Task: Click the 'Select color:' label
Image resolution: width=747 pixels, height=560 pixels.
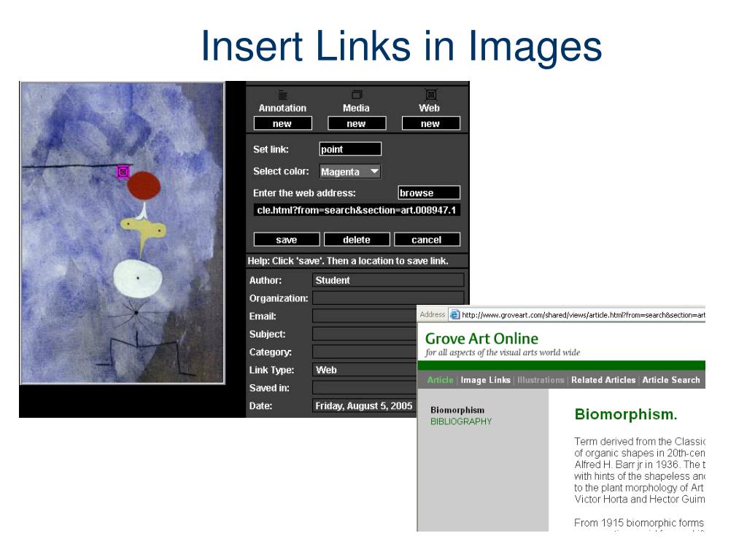Action: point(281,171)
